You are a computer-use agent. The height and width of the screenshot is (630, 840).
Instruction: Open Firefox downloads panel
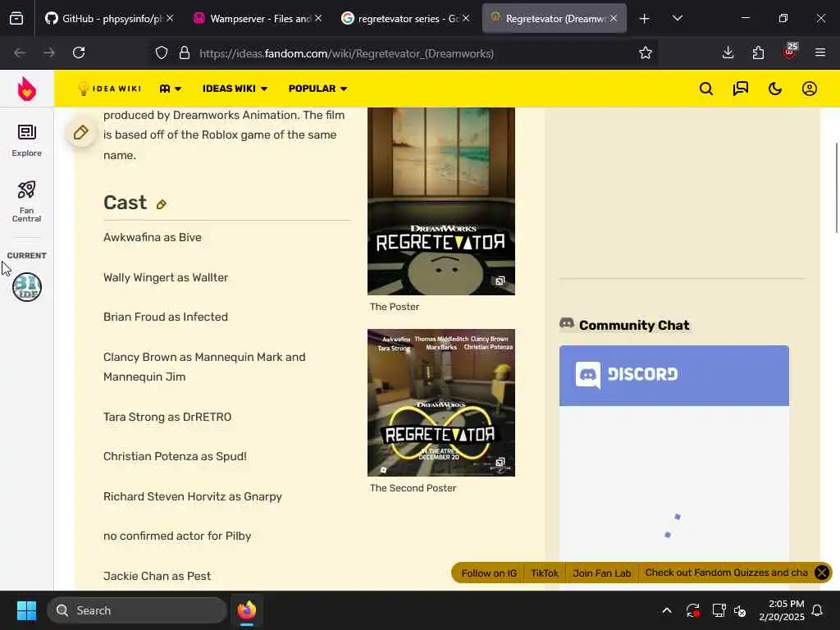tap(728, 52)
